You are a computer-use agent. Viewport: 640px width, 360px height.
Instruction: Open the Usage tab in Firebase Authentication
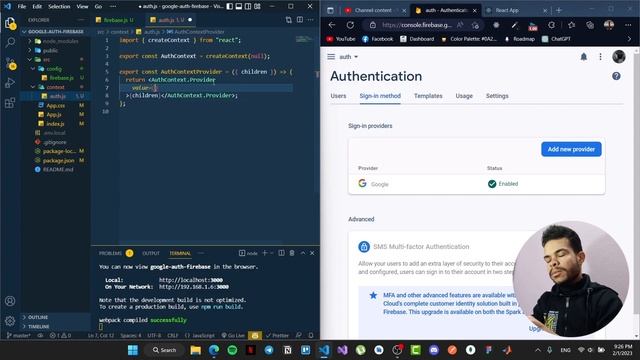click(x=464, y=96)
